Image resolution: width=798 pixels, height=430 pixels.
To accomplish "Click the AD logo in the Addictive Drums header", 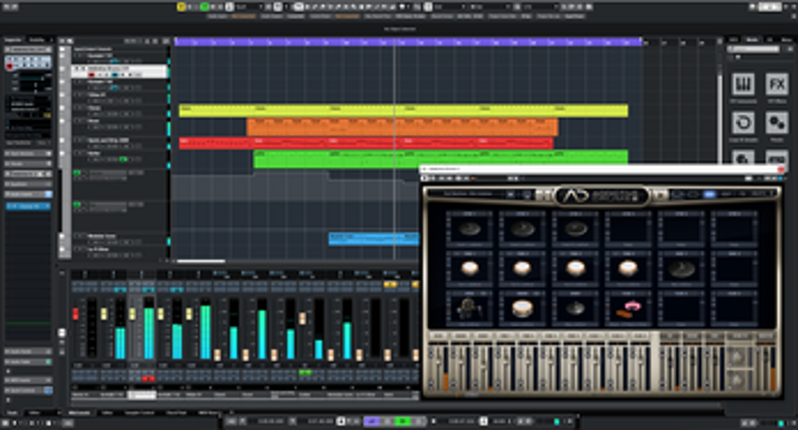I will point(574,195).
